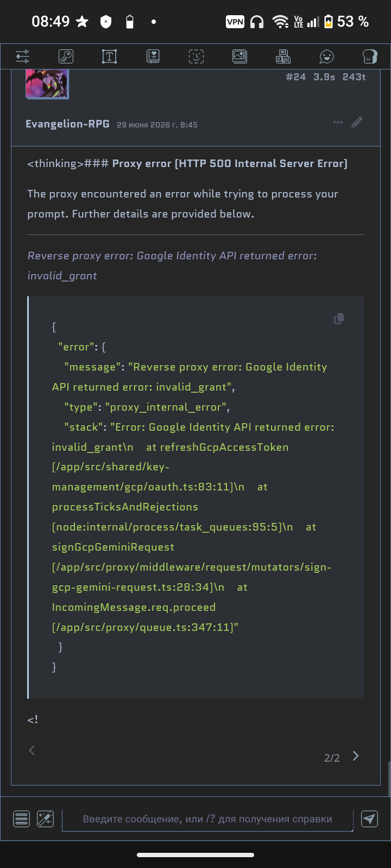This screenshot has width=391, height=868.
Task: Open AI response configuration sliders panel
Action: pos(22,56)
